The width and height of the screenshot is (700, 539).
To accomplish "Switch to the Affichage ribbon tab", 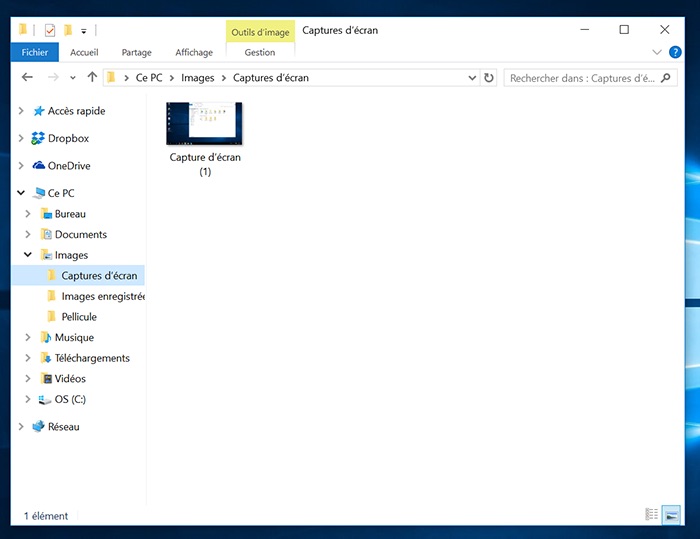I will coord(194,52).
